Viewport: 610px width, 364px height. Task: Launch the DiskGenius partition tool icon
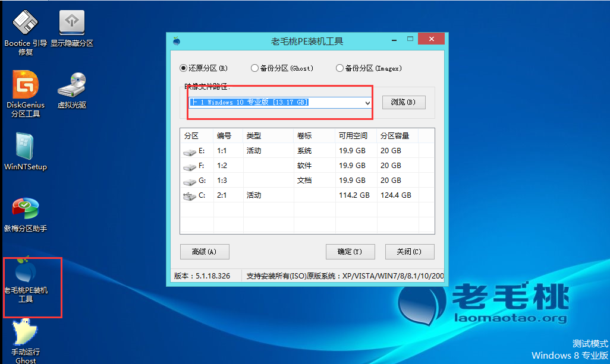(x=26, y=94)
